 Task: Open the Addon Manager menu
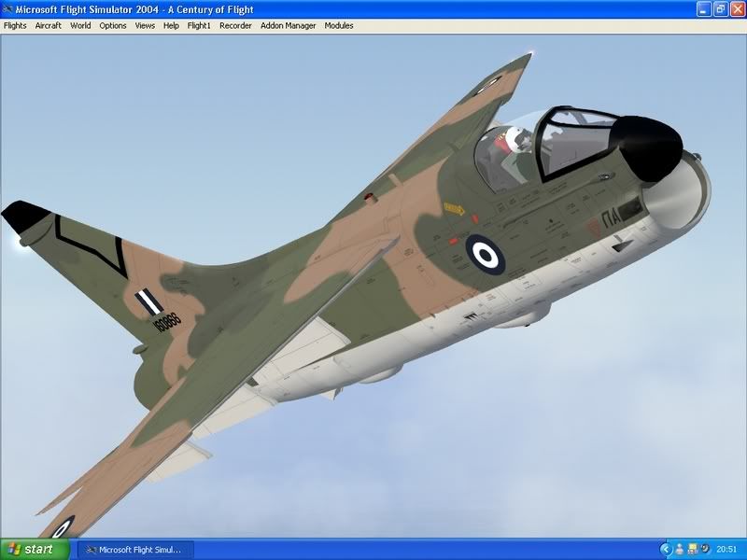coord(288,26)
